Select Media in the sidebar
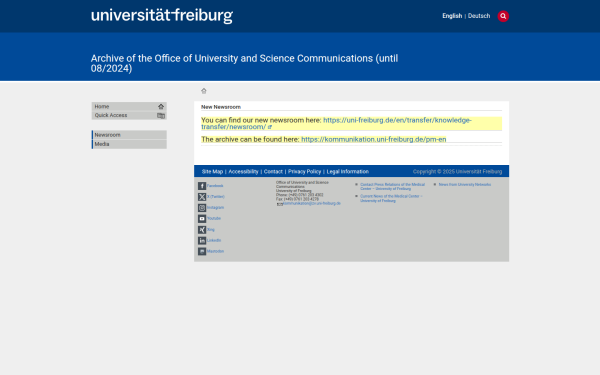600x375 pixels. pyautogui.click(x=129, y=144)
